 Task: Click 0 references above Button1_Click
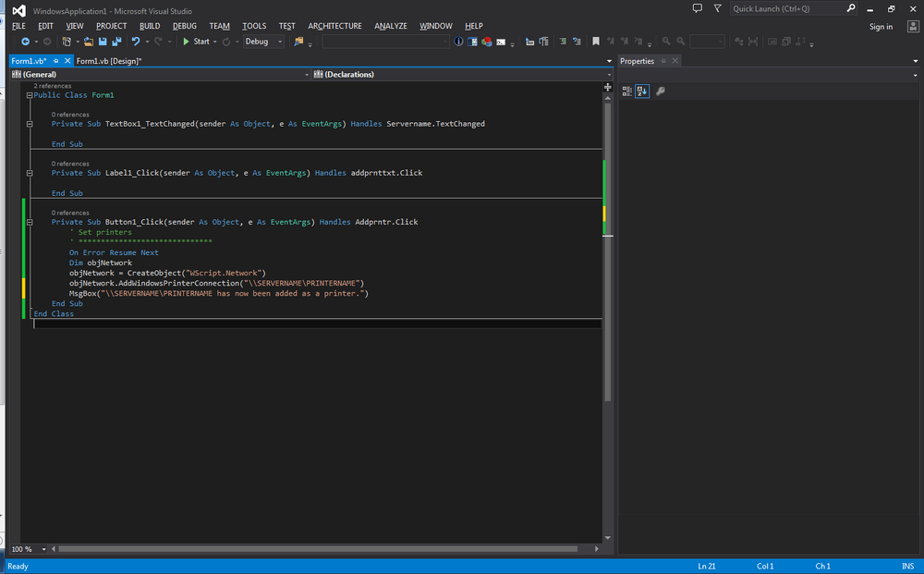tap(70, 213)
